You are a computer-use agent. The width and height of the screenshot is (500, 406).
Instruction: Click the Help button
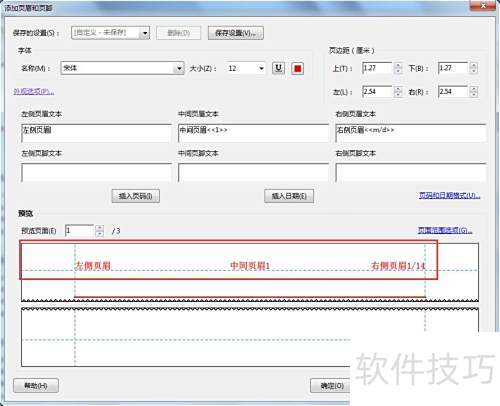[x=36, y=386]
